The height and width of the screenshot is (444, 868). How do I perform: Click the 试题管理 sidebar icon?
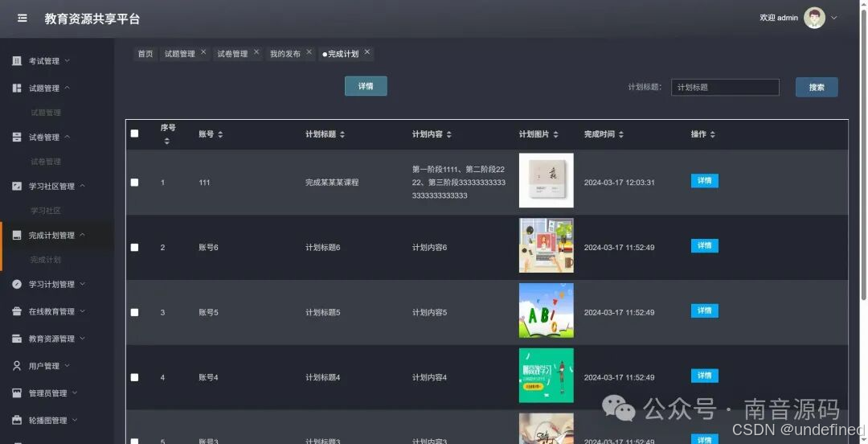point(17,88)
